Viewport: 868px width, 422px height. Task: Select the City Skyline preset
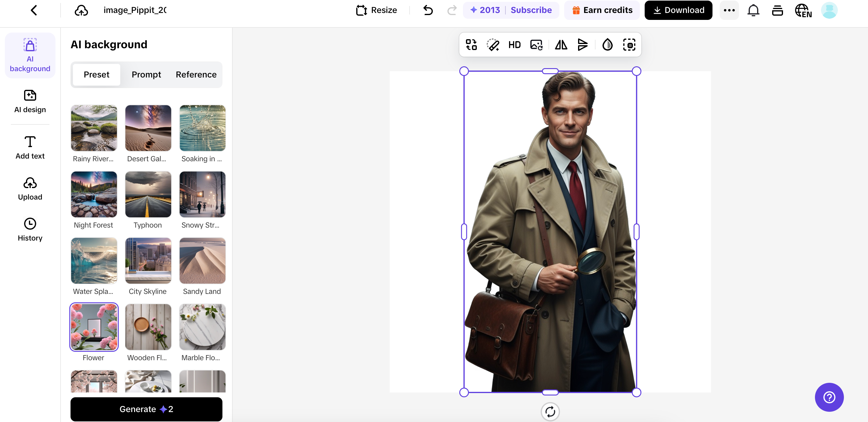pos(148,260)
